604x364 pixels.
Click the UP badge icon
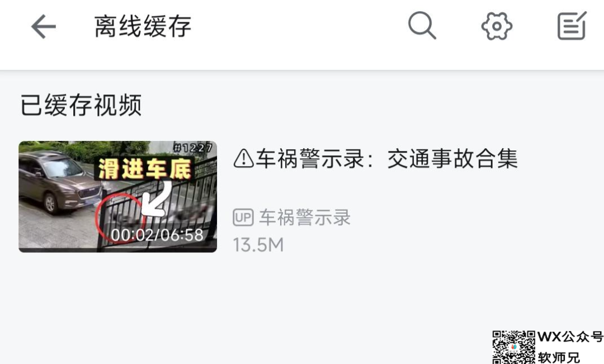click(x=243, y=218)
